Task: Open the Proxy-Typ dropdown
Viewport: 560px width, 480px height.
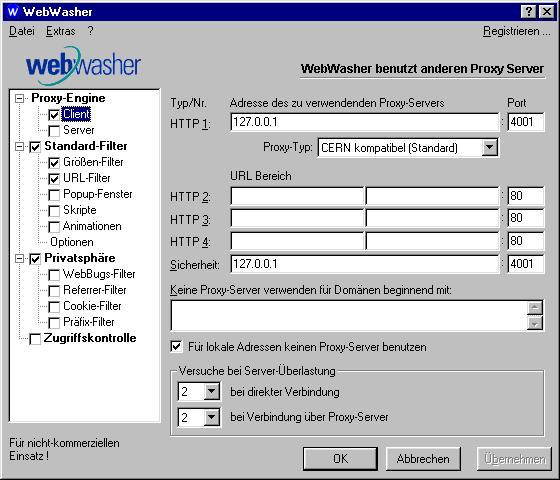Action: coord(489,148)
